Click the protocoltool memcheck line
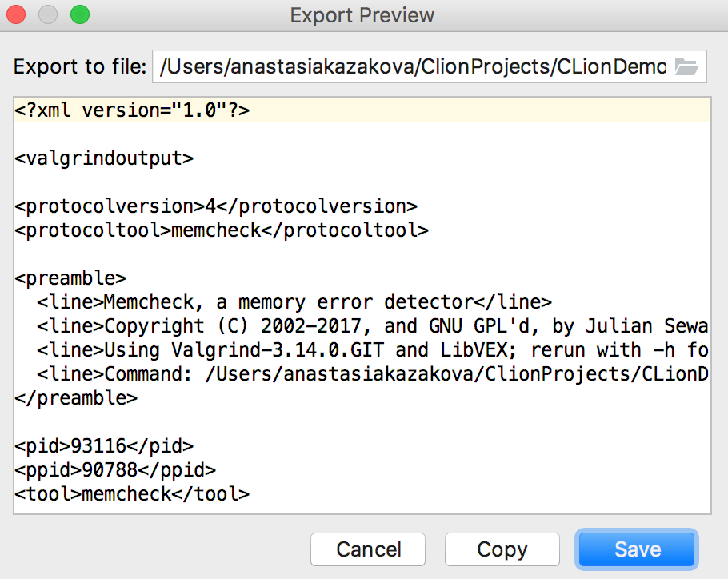 (x=222, y=230)
